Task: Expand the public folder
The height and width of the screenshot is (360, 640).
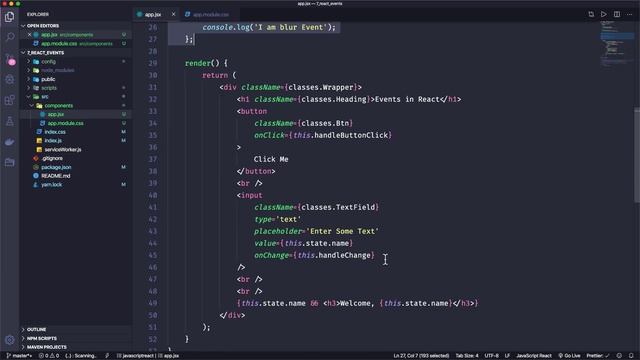Action: pyautogui.click(x=48, y=79)
